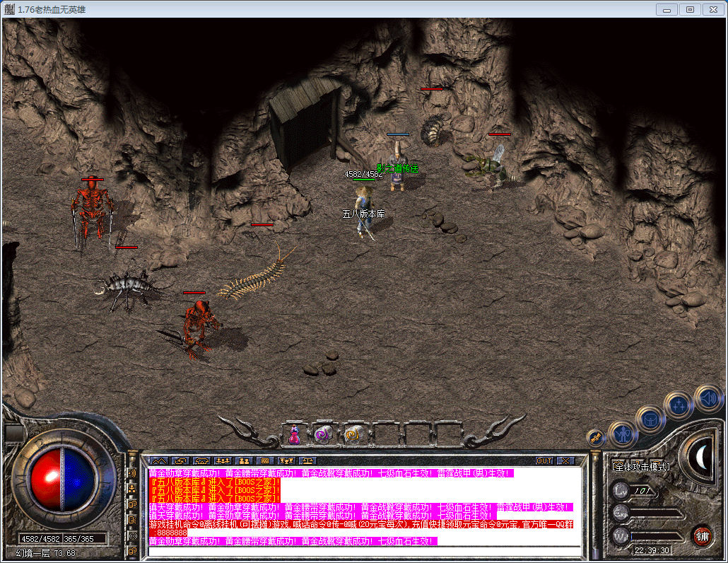Open the two-person group icon
The image size is (728, 563).
244,461
